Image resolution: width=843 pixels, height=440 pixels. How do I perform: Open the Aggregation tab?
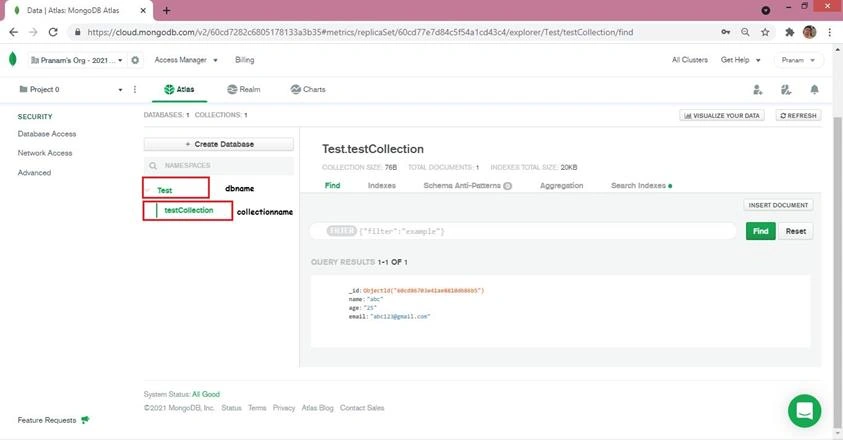tap(561, 186)
